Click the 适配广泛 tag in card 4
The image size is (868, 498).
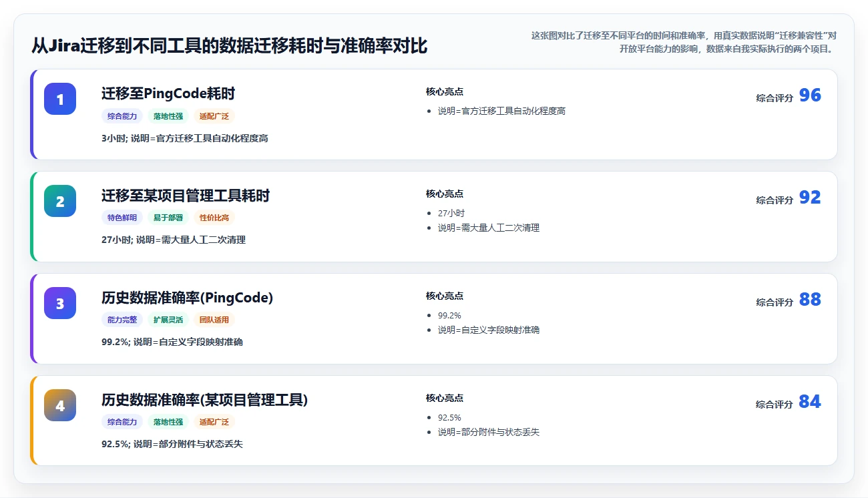pos(214,422)
